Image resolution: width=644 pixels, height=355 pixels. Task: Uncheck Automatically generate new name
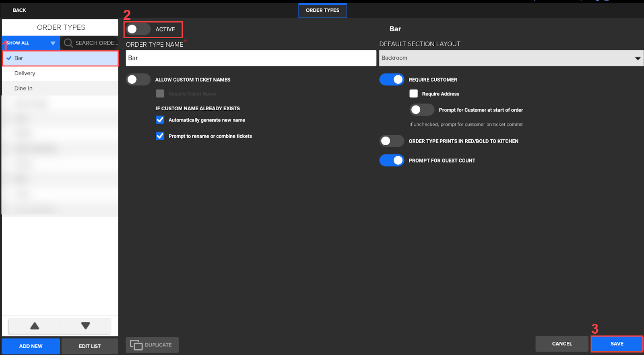pyautogui.click(x=160, y=120)
